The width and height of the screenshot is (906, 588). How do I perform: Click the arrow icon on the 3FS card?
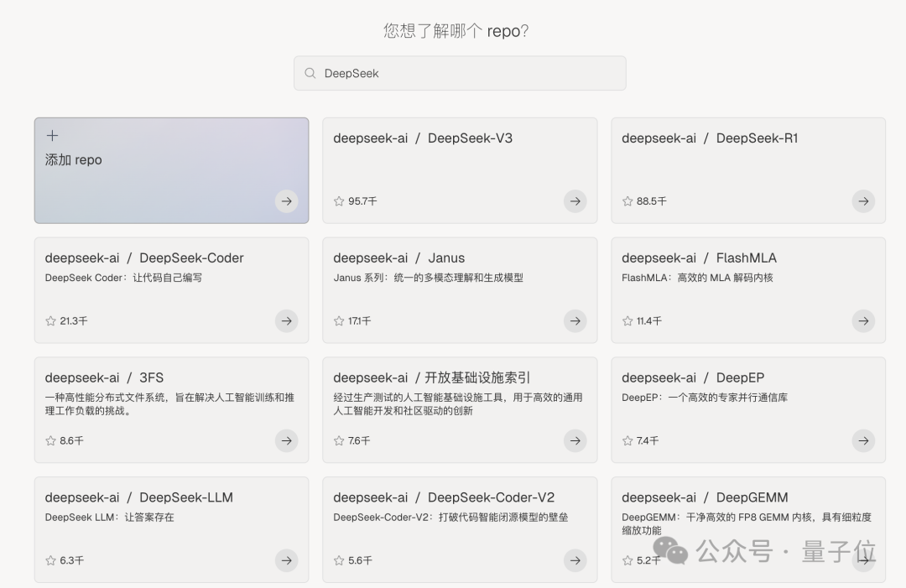[x=286, y=440]
